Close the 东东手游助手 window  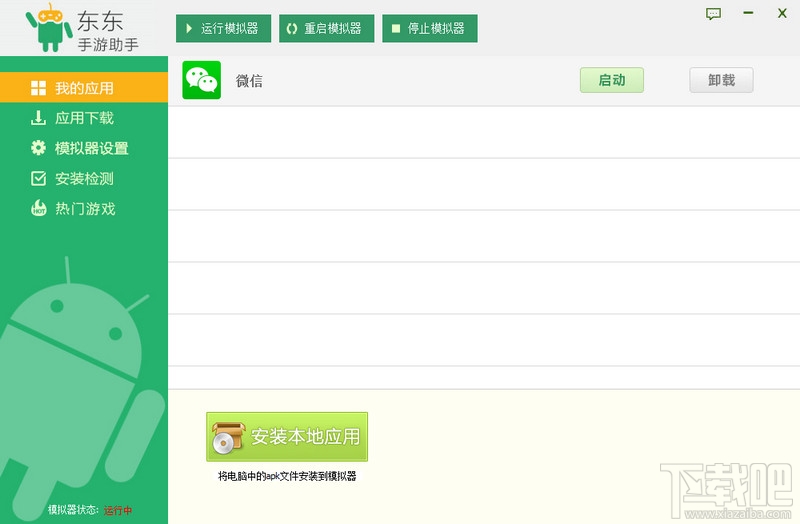click(782, 13)
